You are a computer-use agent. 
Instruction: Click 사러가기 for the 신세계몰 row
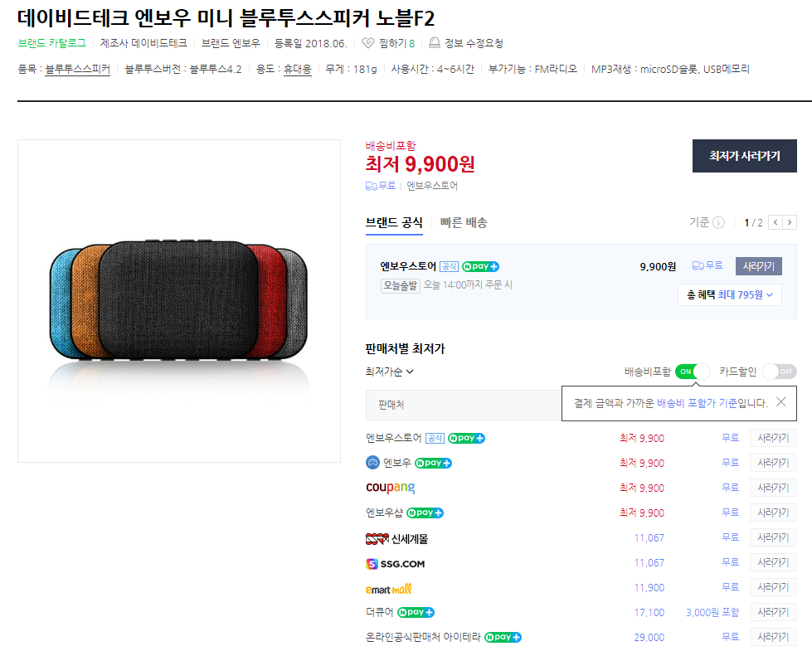(x=773, y=537)
